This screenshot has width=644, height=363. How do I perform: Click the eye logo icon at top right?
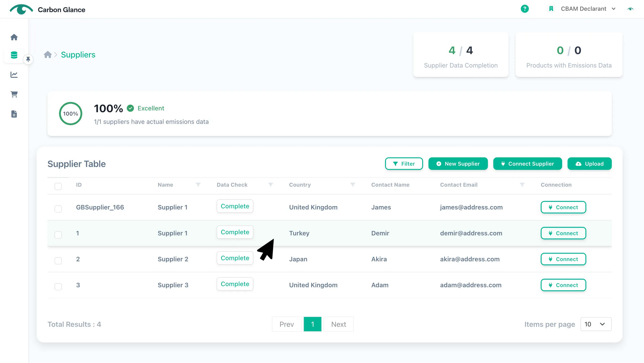click(x=630, y=9)
